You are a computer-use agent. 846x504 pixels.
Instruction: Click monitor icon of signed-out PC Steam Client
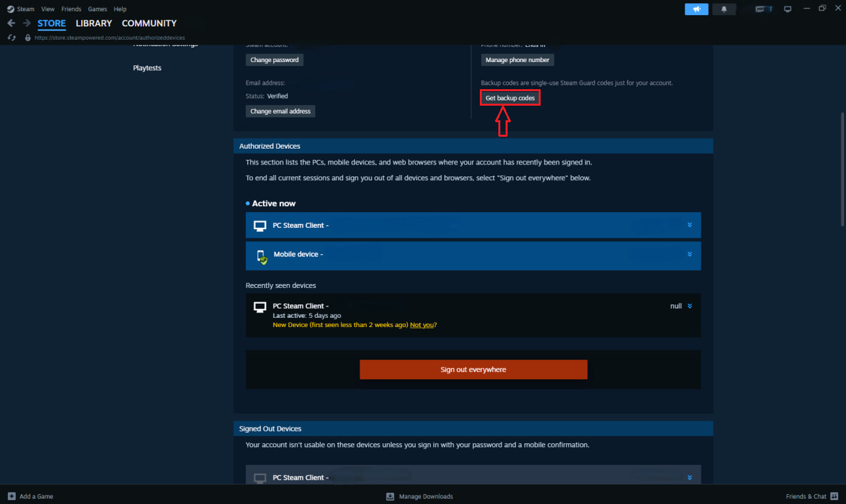(x=260, y=478)
